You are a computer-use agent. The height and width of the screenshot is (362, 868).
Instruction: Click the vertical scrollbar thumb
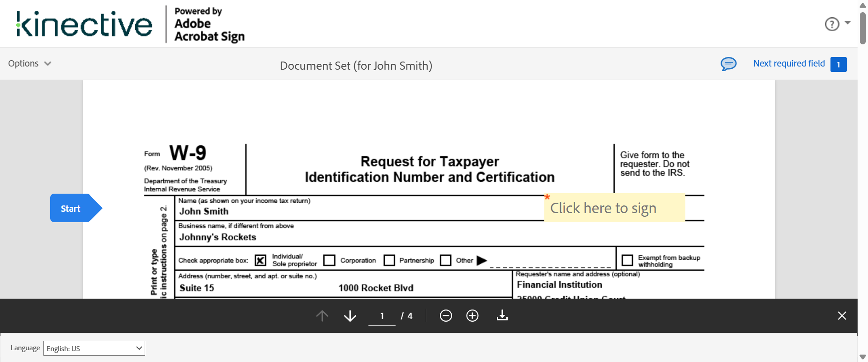tap(863, 28)
